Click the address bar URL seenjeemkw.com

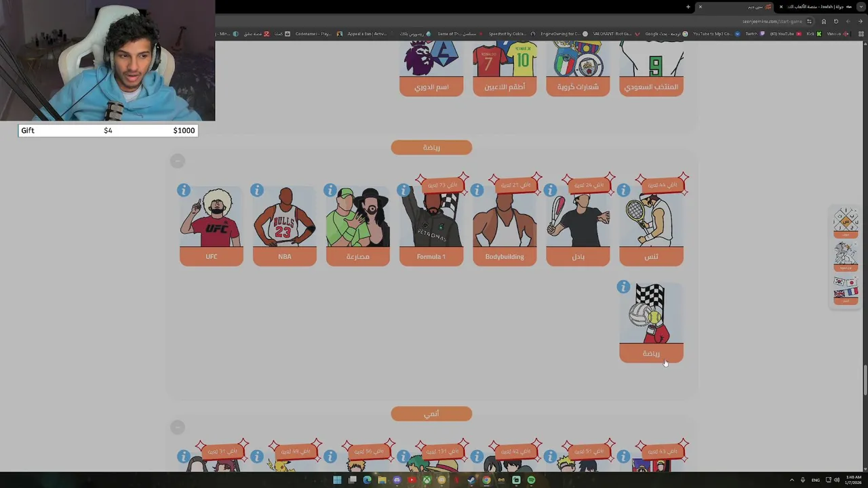(x=773, y=21)
